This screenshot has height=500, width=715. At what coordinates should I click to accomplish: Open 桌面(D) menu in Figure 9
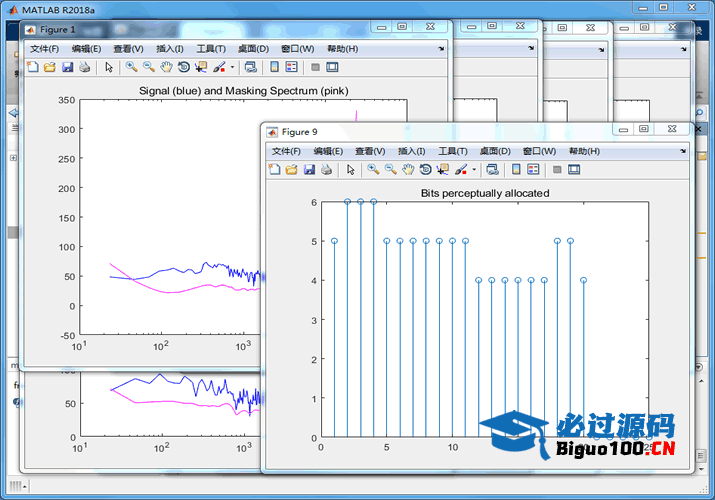click(x=495, y=151)
